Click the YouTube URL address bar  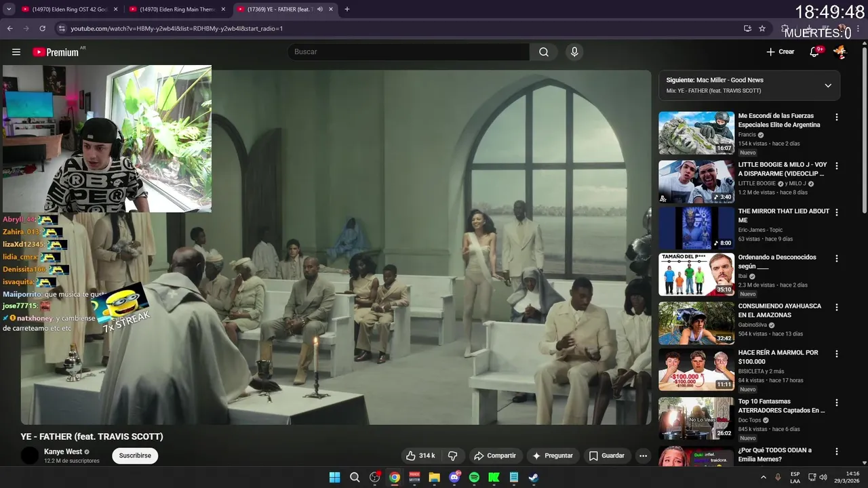[400, 28]
